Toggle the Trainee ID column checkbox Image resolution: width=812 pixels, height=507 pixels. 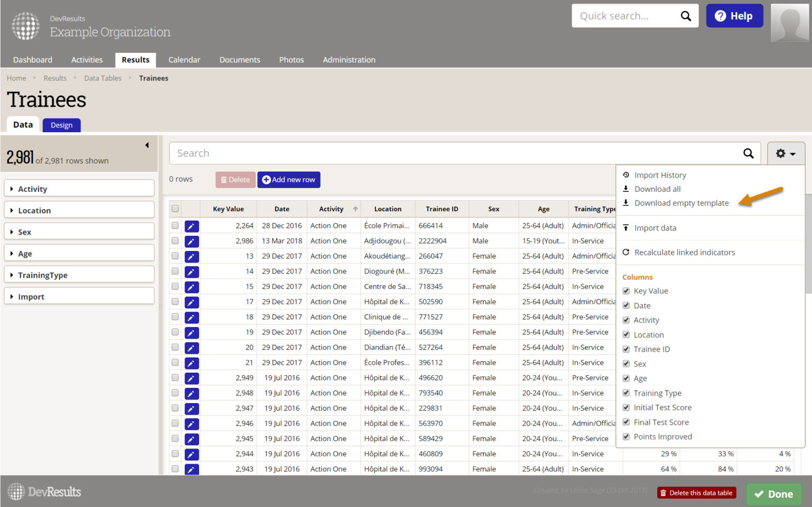(626, 349)
